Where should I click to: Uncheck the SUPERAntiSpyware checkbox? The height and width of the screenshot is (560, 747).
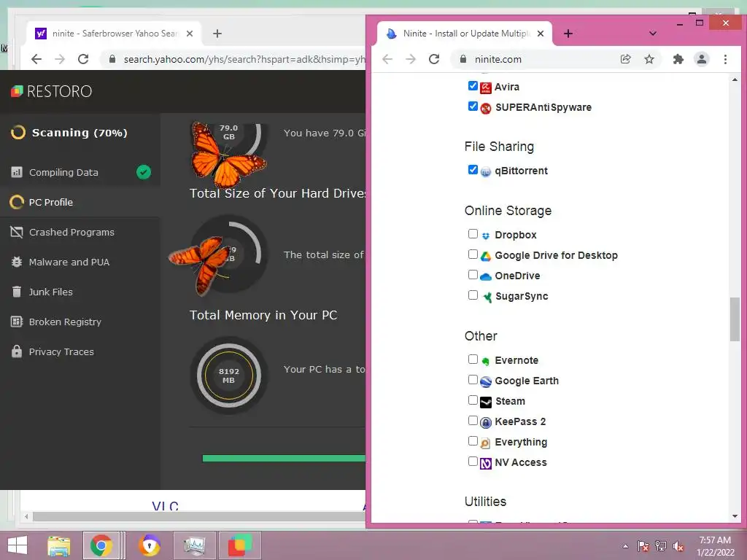point(473,106)
